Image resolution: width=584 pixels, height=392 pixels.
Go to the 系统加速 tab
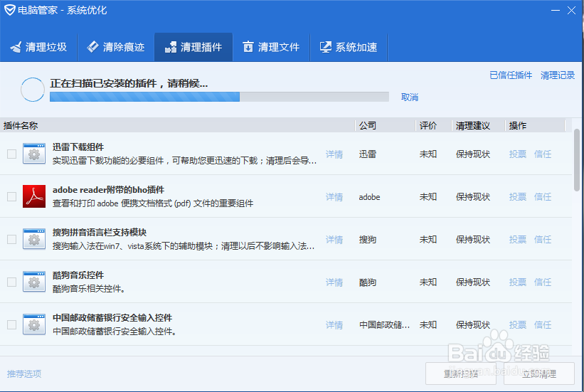(x=349, y=47)
